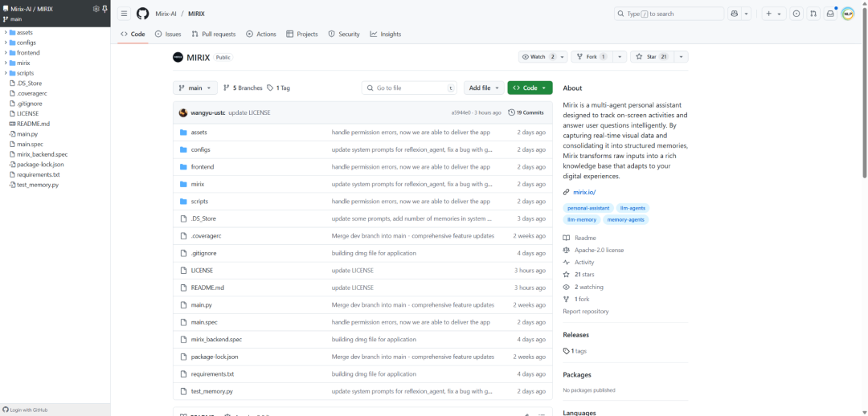
Task: Open mirix_backend.spec in the file list
Action: pos(216,339)
